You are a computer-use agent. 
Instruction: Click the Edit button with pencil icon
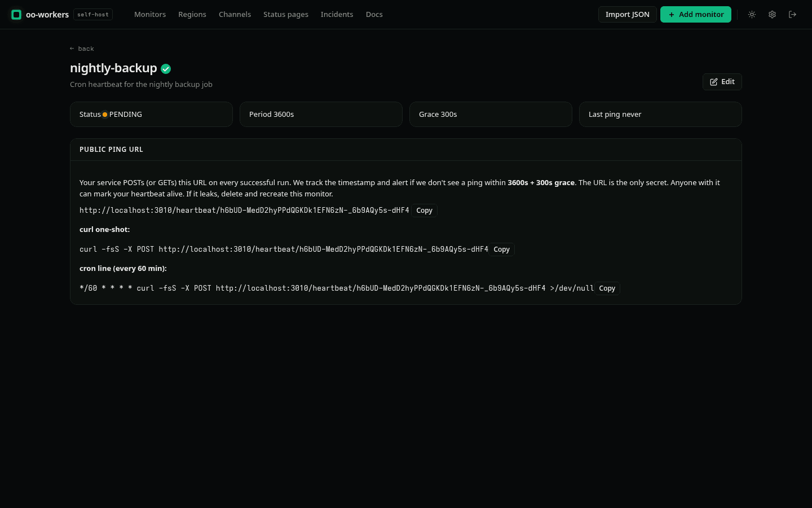click(x=722, y=82)
